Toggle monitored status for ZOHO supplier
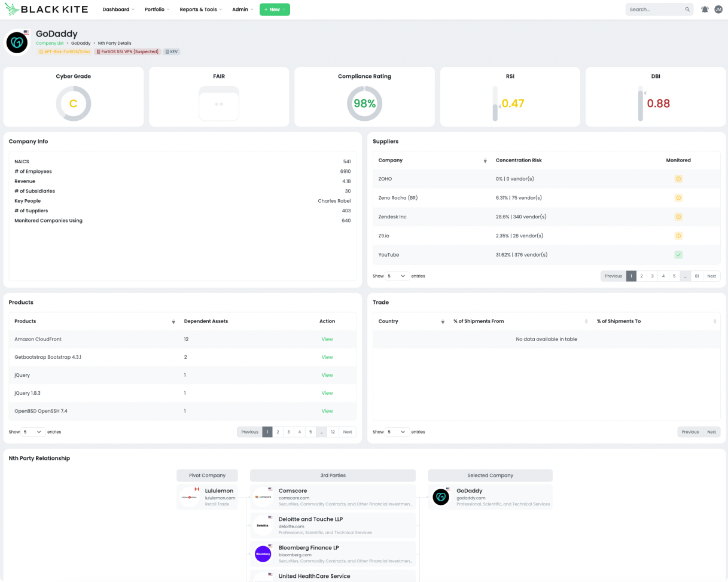This screenshot has width=728, height=582. [678, 179]
